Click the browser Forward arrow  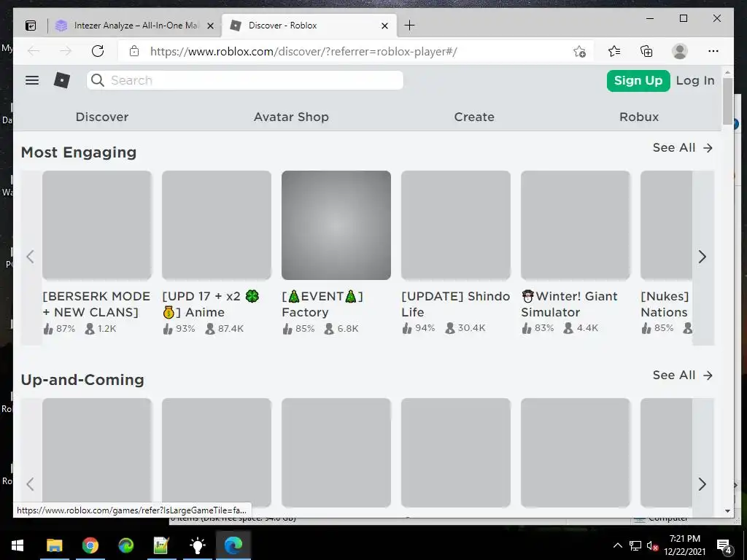(66, 51)
